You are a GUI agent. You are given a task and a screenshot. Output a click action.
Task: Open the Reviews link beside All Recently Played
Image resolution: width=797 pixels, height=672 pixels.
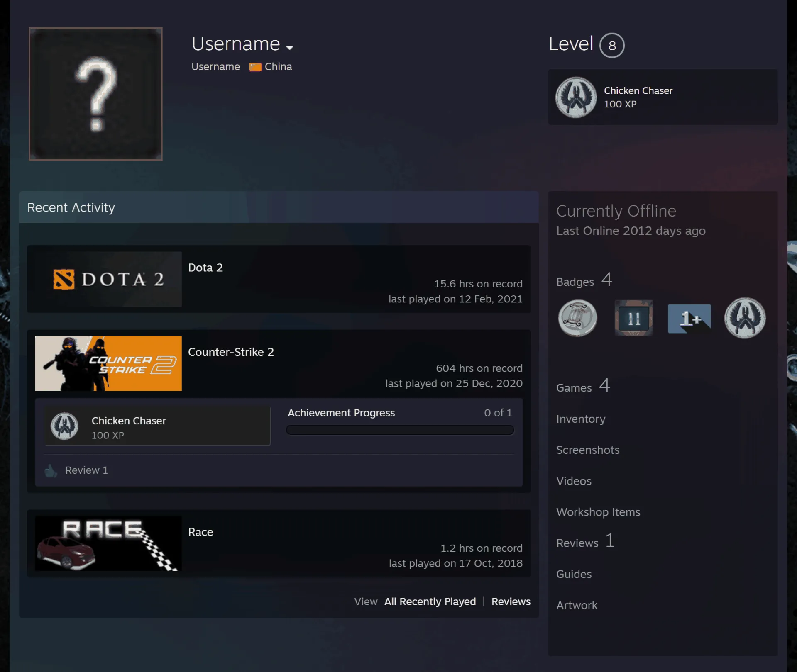coord(511,601)
